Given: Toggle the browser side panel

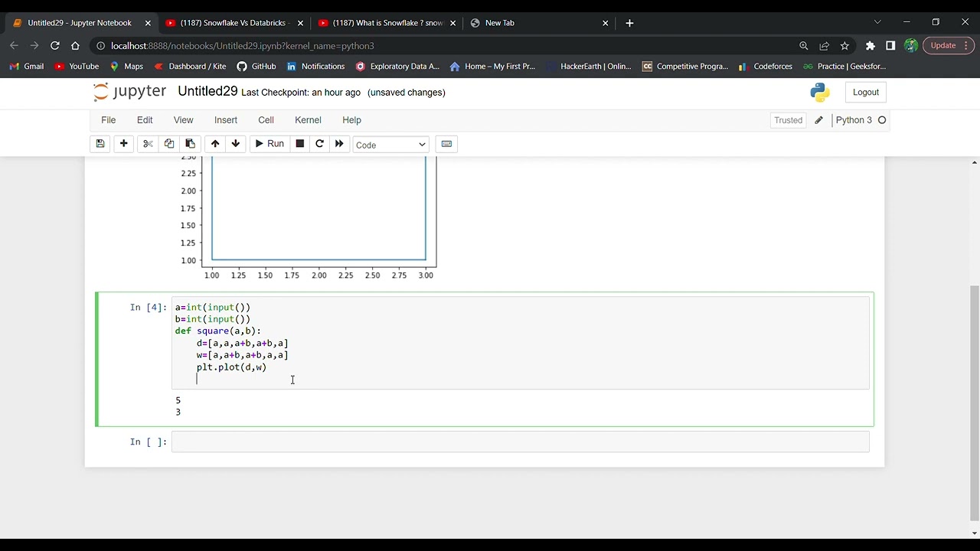Looking at the screenshot, I should (890, 46).
